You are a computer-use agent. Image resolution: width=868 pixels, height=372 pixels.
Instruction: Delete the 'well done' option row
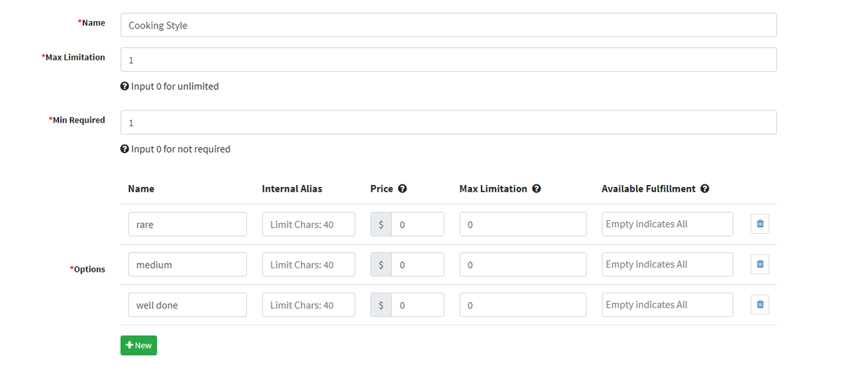[x=759, y=305]
